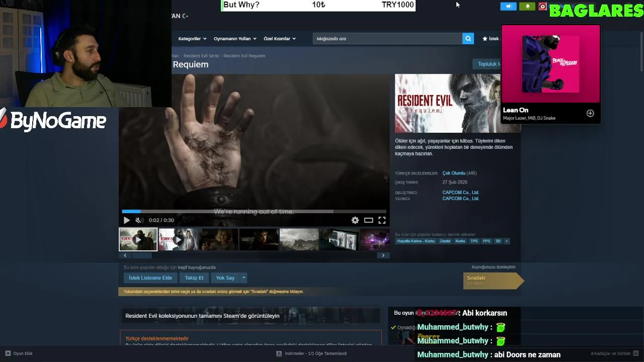Expand tags with the plus button
Image resolution: width=644 pixels, height=362 pixels.
tap(507, 241)
